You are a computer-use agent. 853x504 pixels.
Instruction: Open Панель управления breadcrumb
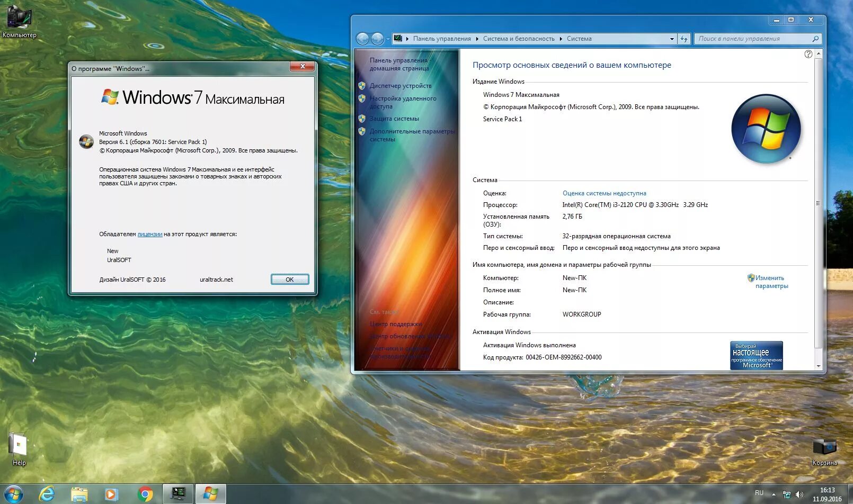tap(442, 39)
